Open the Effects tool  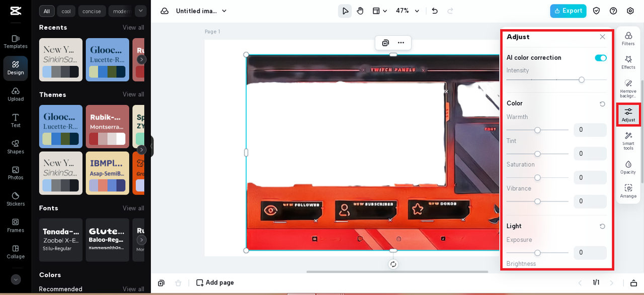pyautogui.click(x=628, y=63)
